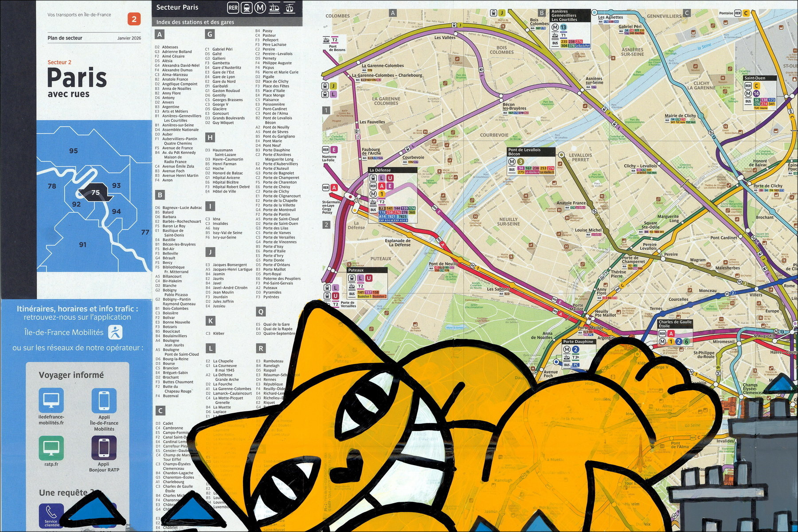Click the Service clientèle phone icon

point(51,515)
